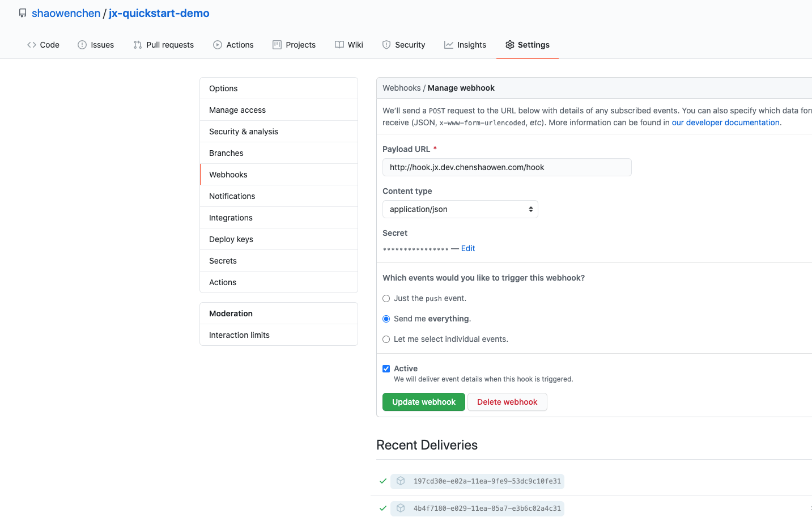Select 'Just the push event' radio
812x517 pixels.
tap(386, 299)
